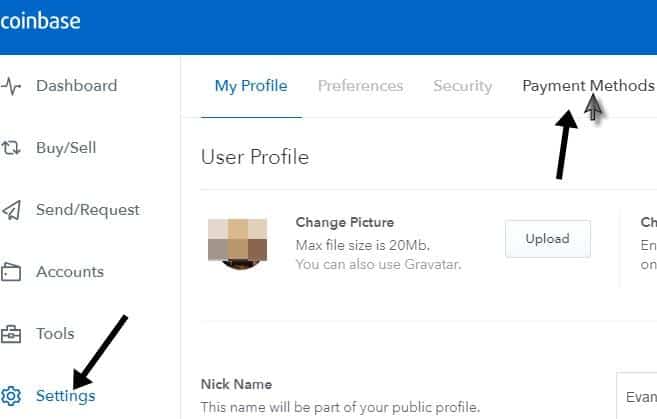Open the Send/Request text link
Image resolution: width=657 pixels, height=419 pixels.
(87, 210)
